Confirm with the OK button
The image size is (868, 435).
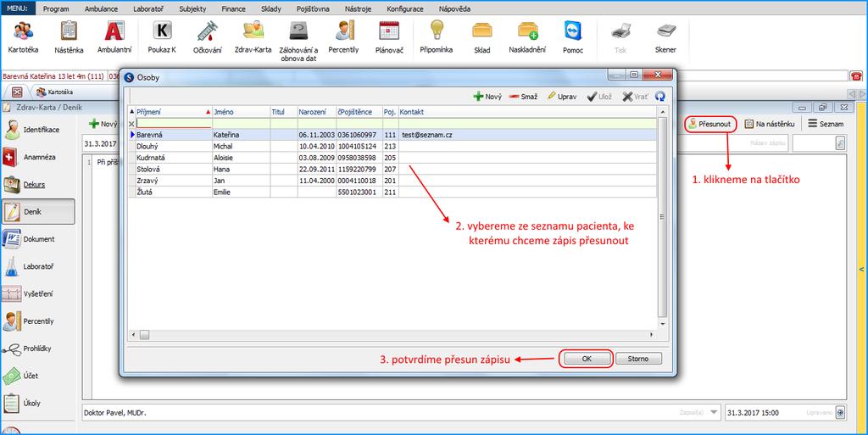click(x=587, y=359)
